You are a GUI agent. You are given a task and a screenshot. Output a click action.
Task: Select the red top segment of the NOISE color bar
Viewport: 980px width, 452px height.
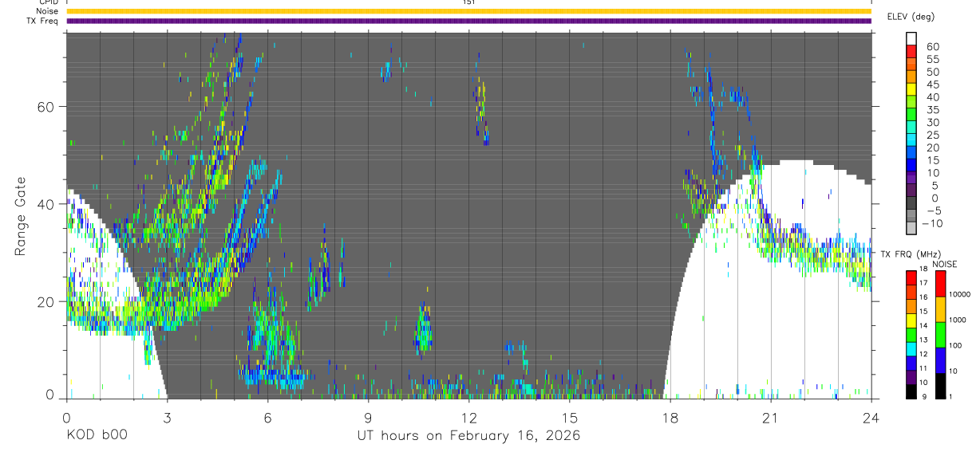[x=941, y=284]
